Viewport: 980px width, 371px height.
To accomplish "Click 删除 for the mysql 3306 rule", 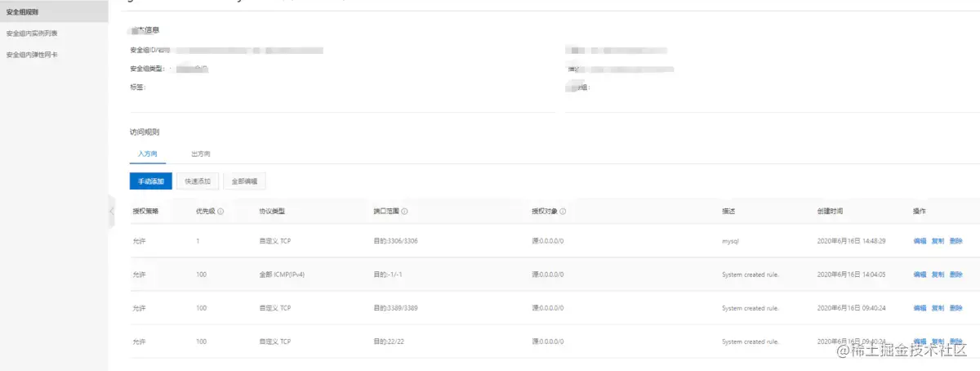I will click(956, 241).
